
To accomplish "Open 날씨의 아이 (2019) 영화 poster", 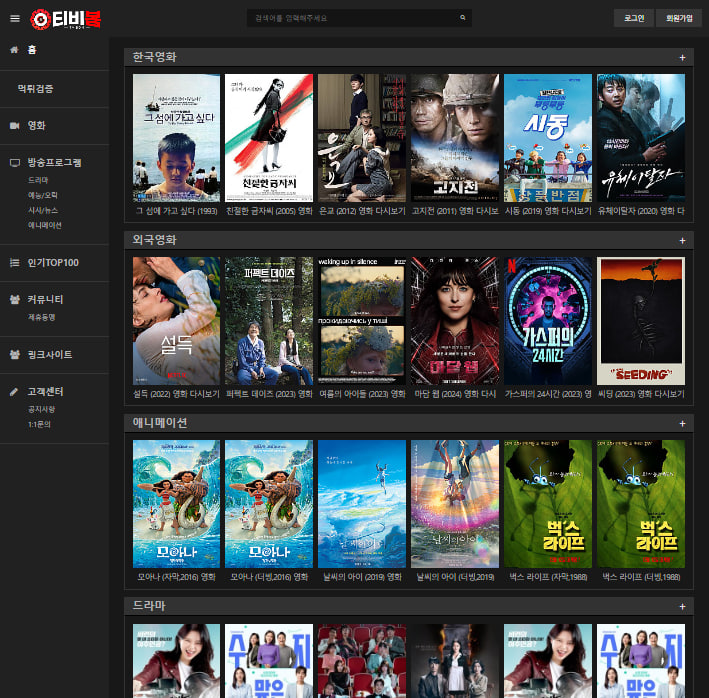I will [x=362, y=504].
